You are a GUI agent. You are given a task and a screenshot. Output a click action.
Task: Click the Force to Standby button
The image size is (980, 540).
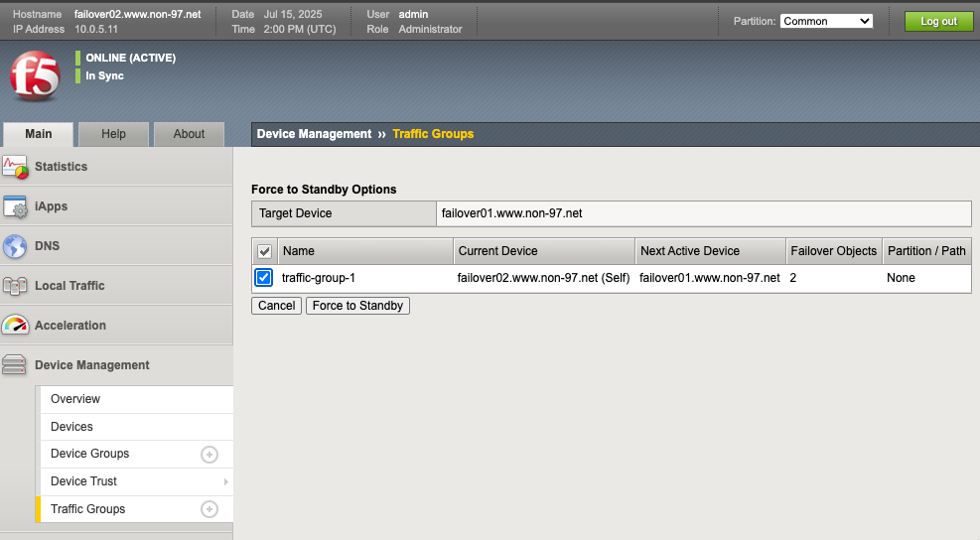357,306
